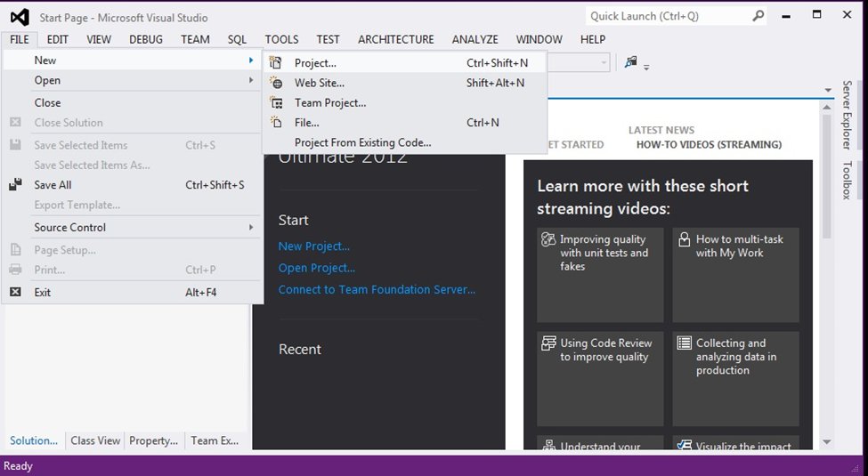Click the Web Site globe icon

pyautogui.click(x=276, y=83)
